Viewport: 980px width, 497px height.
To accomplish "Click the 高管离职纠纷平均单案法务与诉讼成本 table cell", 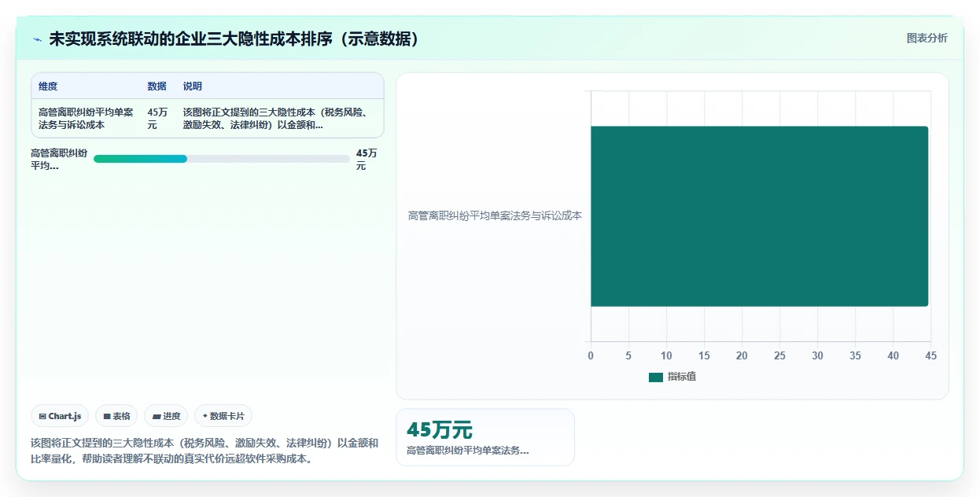I will [86, 119].
